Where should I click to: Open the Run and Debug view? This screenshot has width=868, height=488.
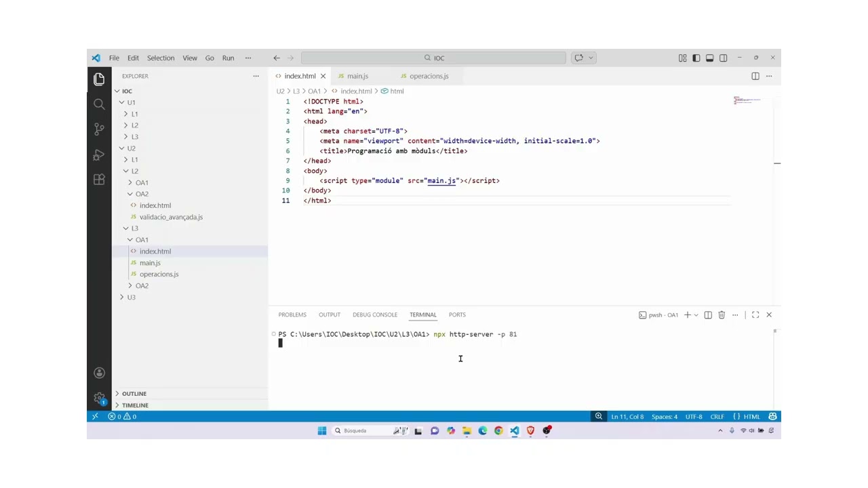99,155
